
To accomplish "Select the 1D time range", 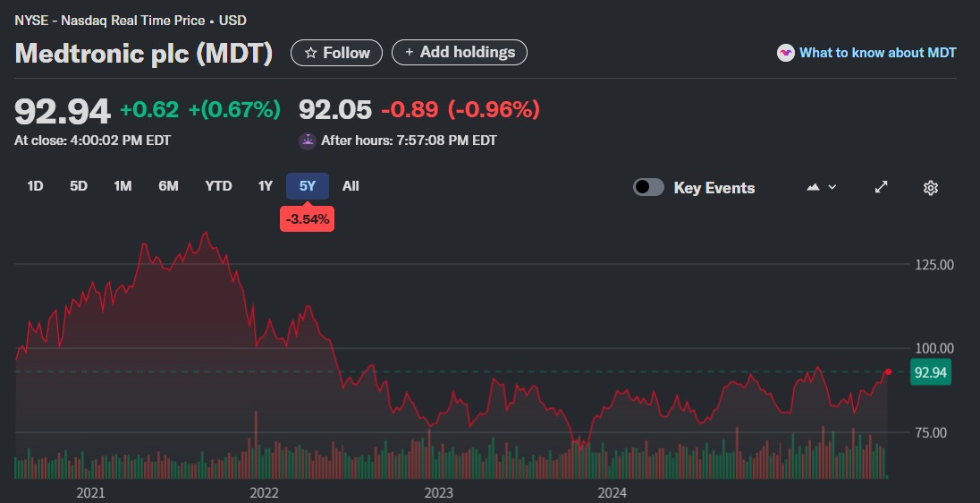I will 35,186.
